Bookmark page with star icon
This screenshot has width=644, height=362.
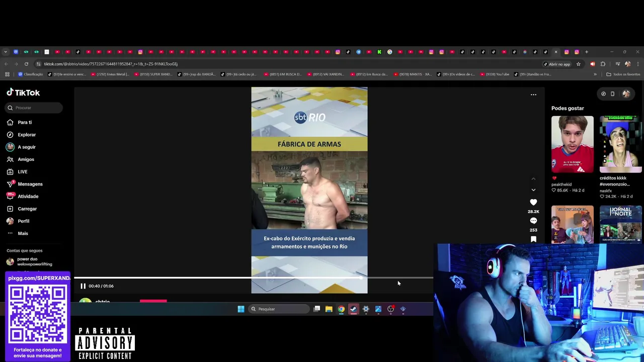[579, 64]
